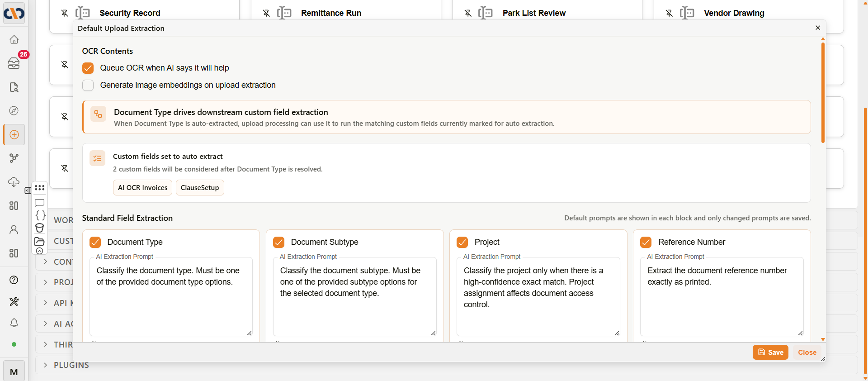Open the user profile icon

[x=14, y=229]
